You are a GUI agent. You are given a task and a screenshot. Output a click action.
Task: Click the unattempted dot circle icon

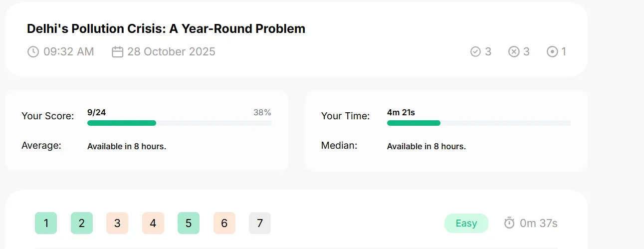[x=552, y=51]
